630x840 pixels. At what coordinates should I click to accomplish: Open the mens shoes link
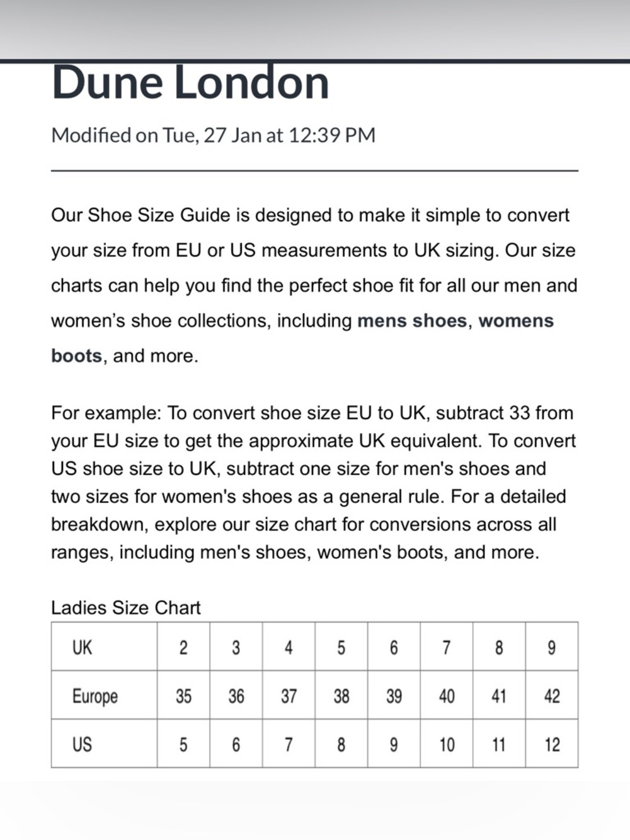click(412, 321)
